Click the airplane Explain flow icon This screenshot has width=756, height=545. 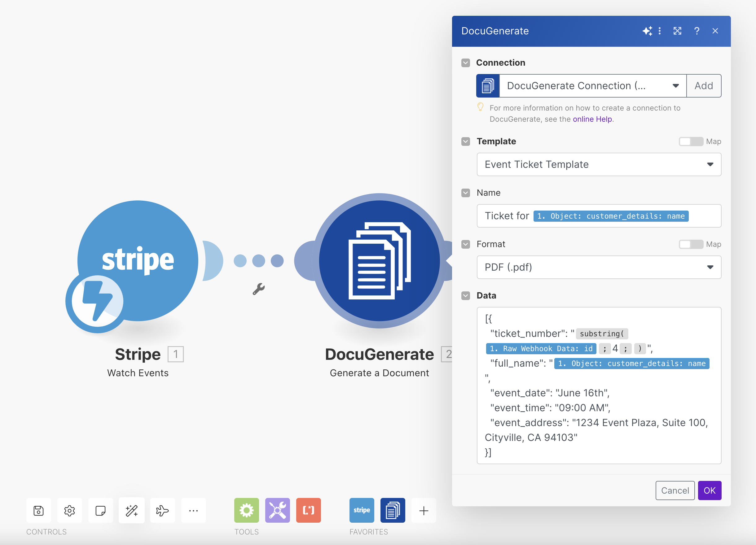(163, 510)
